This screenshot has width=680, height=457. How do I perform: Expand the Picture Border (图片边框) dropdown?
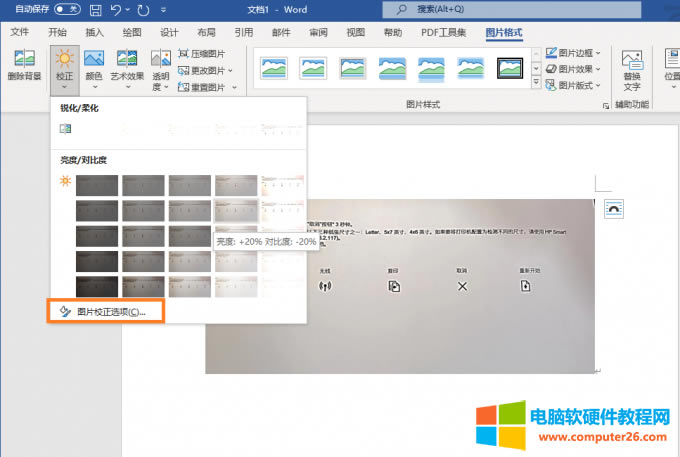tap(573, 53)
